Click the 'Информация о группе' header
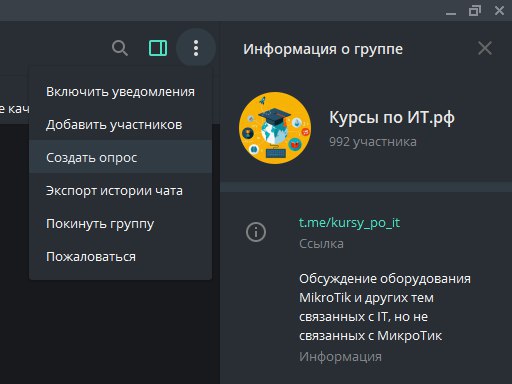 (x=323, y=49)
